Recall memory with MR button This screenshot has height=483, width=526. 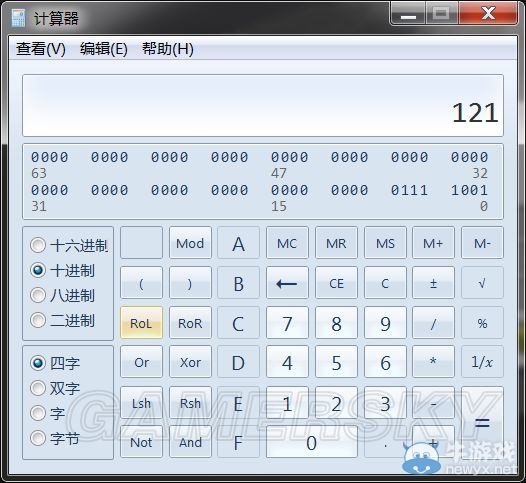tap(336, 243)
